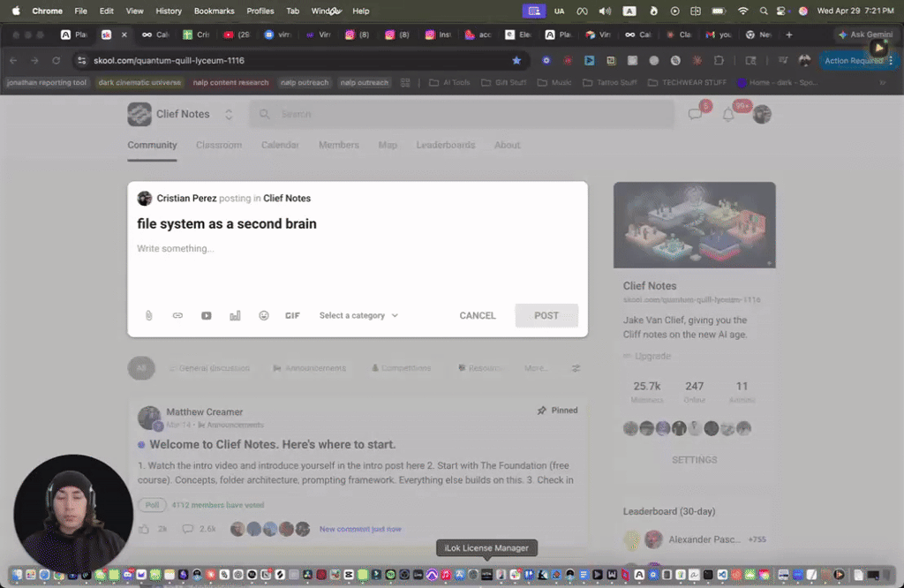The width and height of the screenshot is (904, 588).
Task: Switch to the Community tab
Action: coord(152,146)
